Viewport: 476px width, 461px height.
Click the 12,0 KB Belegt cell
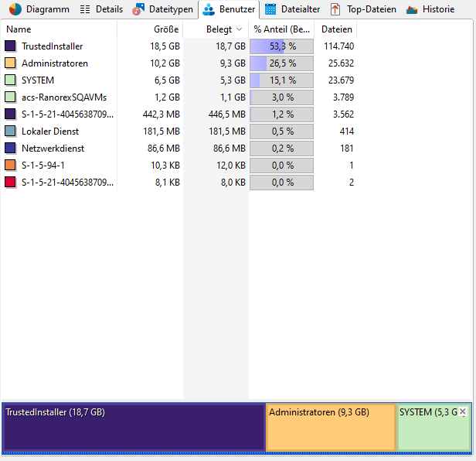[x=231, y=166]
